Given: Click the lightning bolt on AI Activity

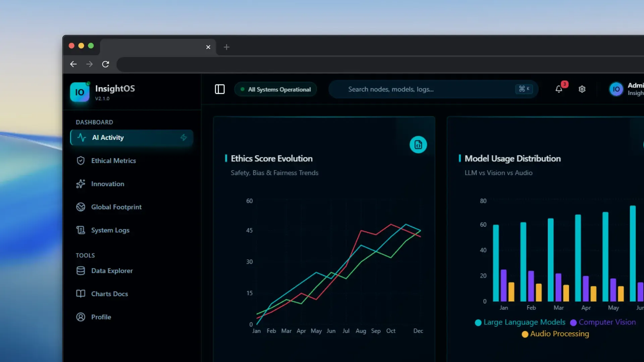Looking at the screenshot, I should pyautogui.click(x=183, y=137).
